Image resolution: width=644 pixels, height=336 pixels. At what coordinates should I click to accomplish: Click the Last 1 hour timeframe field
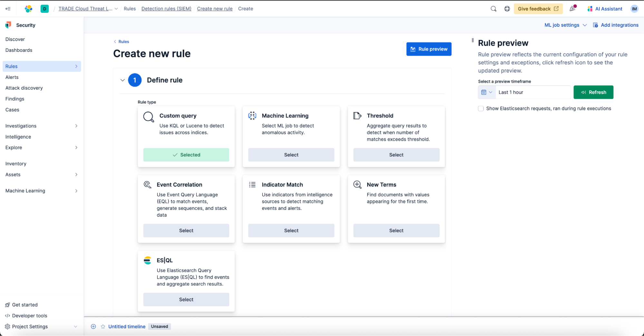coord(533,92)
